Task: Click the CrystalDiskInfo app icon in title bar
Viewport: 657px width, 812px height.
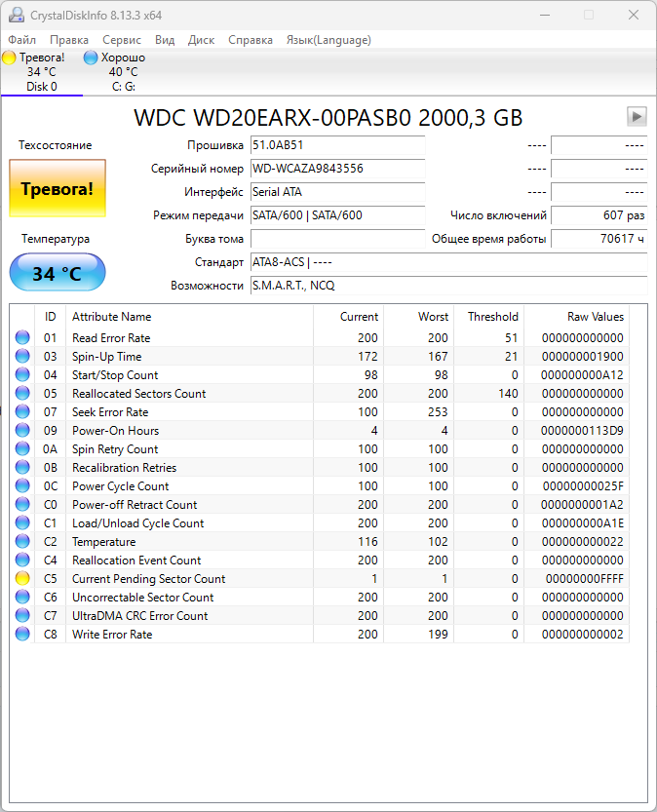Action: [x=15, y=15]
